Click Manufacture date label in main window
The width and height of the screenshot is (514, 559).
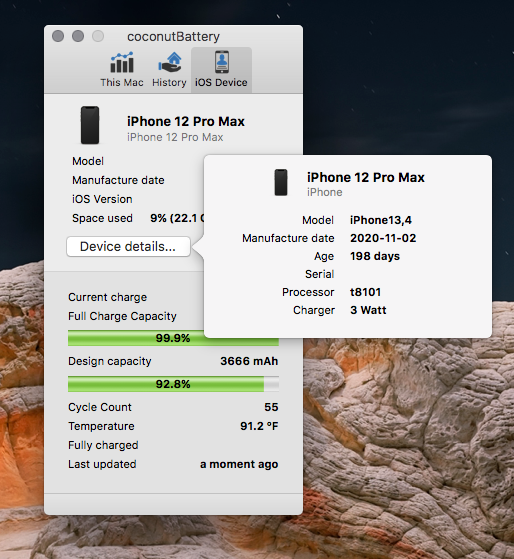tap(118, 180)
